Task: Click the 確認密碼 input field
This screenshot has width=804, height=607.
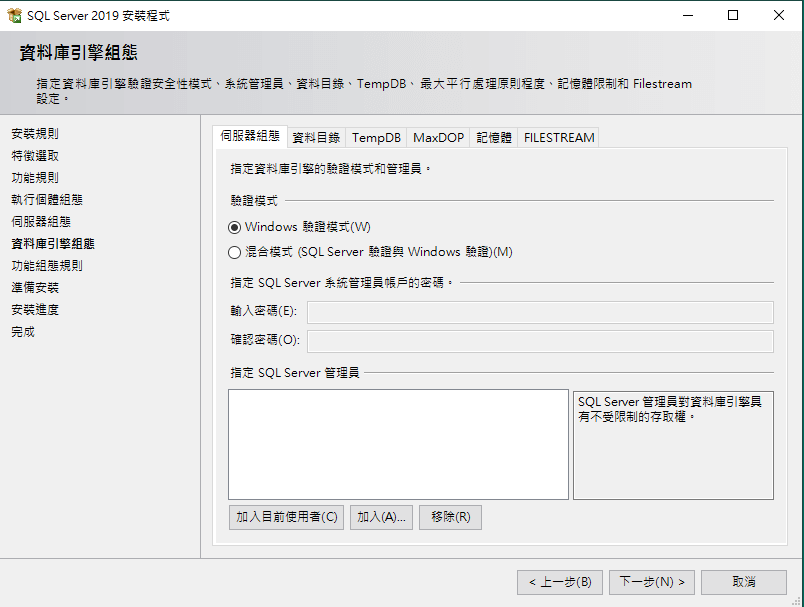Action: click(x=540, y=341)
